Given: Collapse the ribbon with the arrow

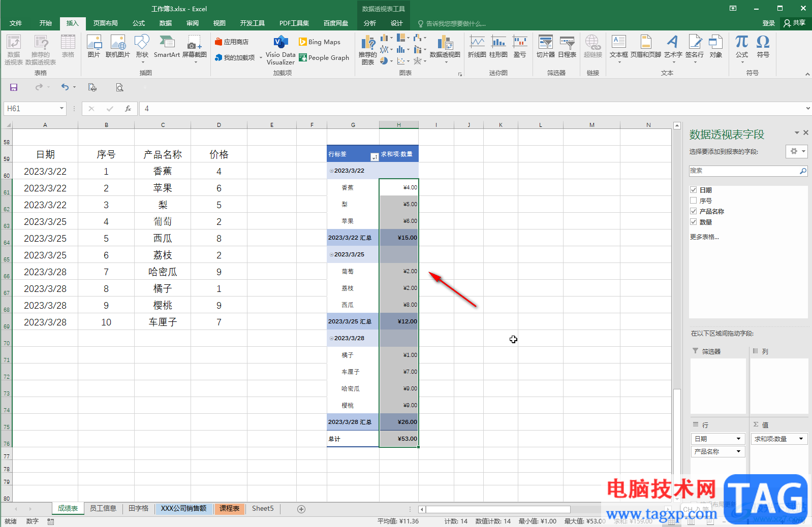Looking at the screenshot, I should (807, 74).
